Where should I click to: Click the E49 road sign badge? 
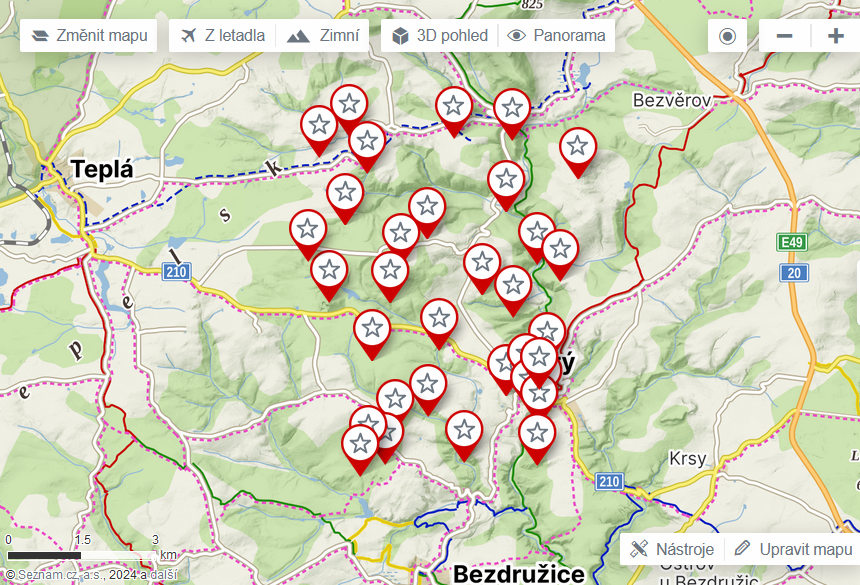tap(792, 242)
